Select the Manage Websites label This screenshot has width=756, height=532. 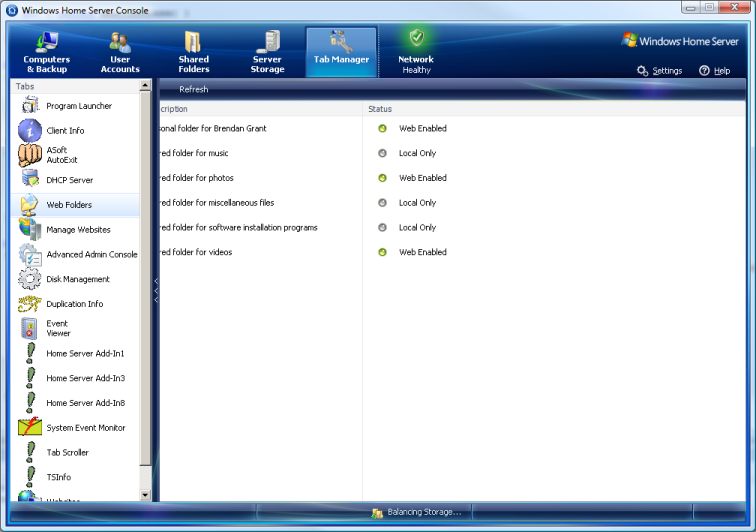point(79,230)
